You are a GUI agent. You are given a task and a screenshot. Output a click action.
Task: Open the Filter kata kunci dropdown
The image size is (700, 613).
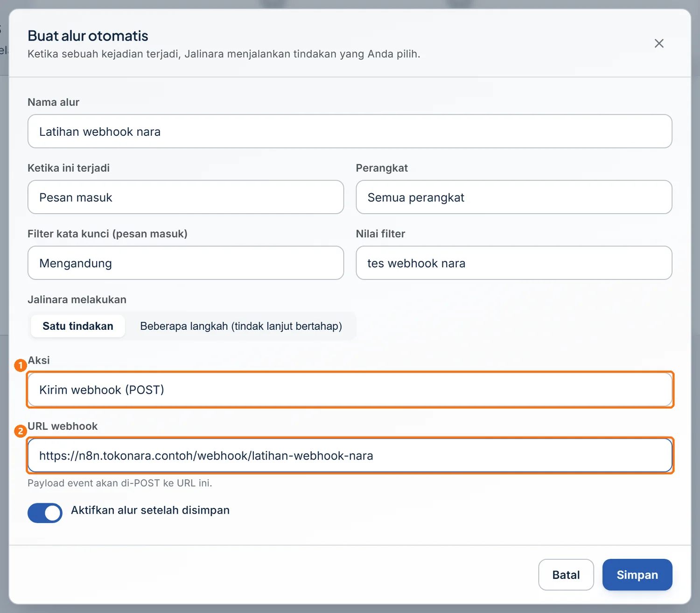point(186,263)
